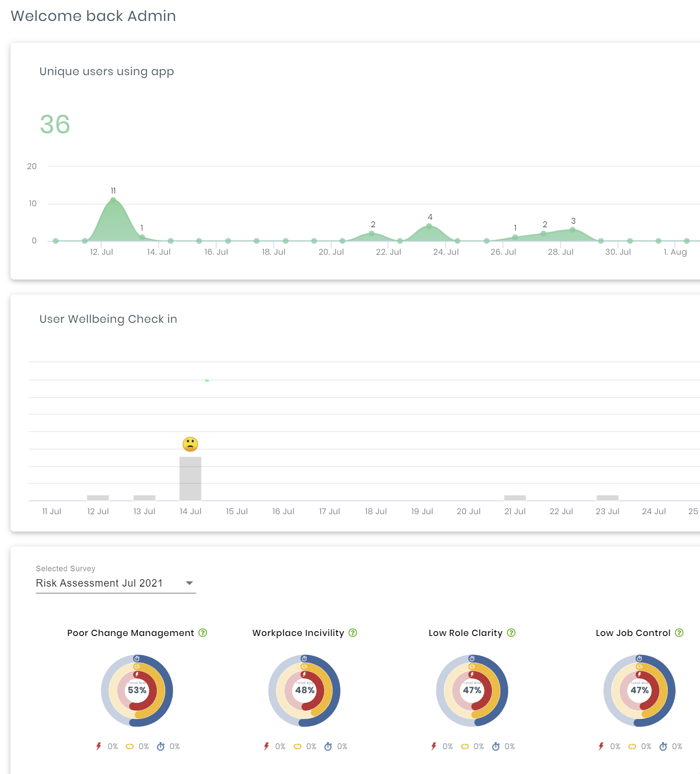Click lightning icon under Workplace Incivility chart
Image resolution: width=700 pixels, height=774 pixels.
coord(267,746)
